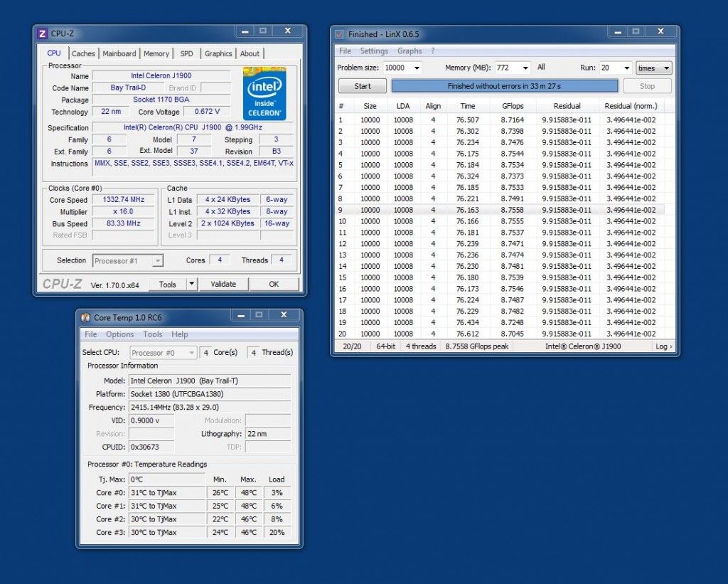This screenshot has height=584, width=728.
Task: Click the Intel Inside Celeron logo in CPU-Z
Action: click(x=264, y=93)
